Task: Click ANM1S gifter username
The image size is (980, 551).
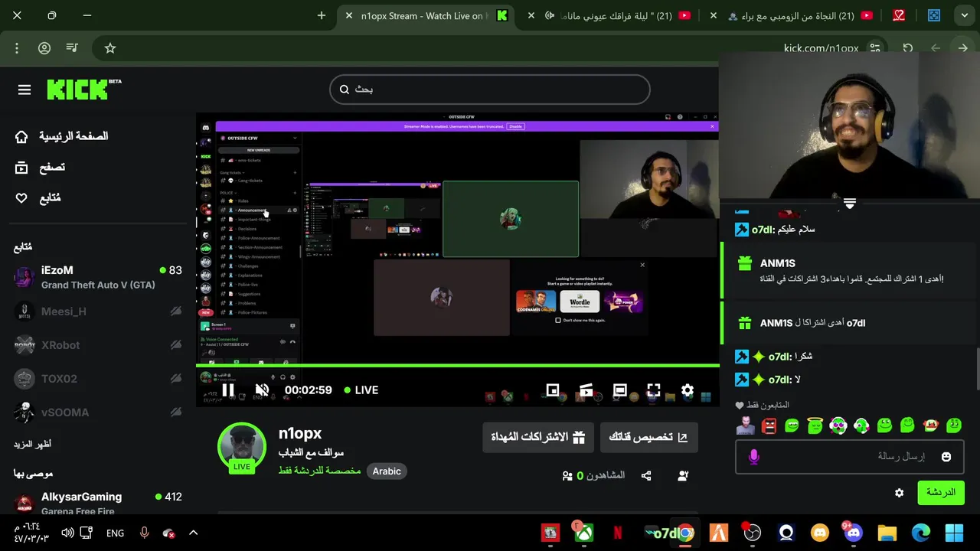Action: pyautogui.click(x=778, y=263)
